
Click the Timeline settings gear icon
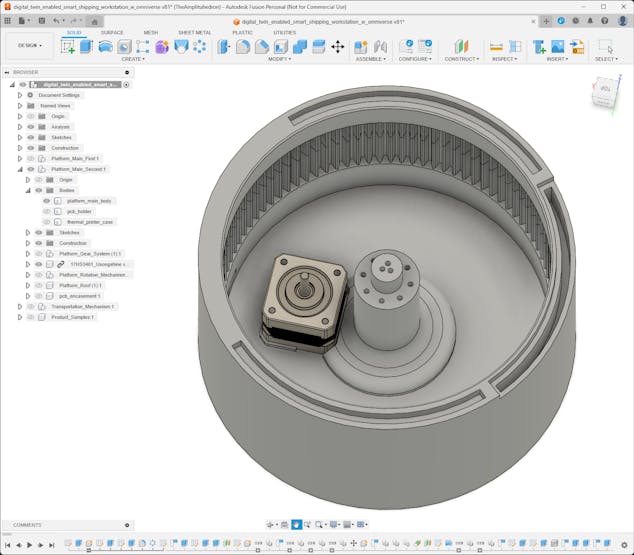625,545
